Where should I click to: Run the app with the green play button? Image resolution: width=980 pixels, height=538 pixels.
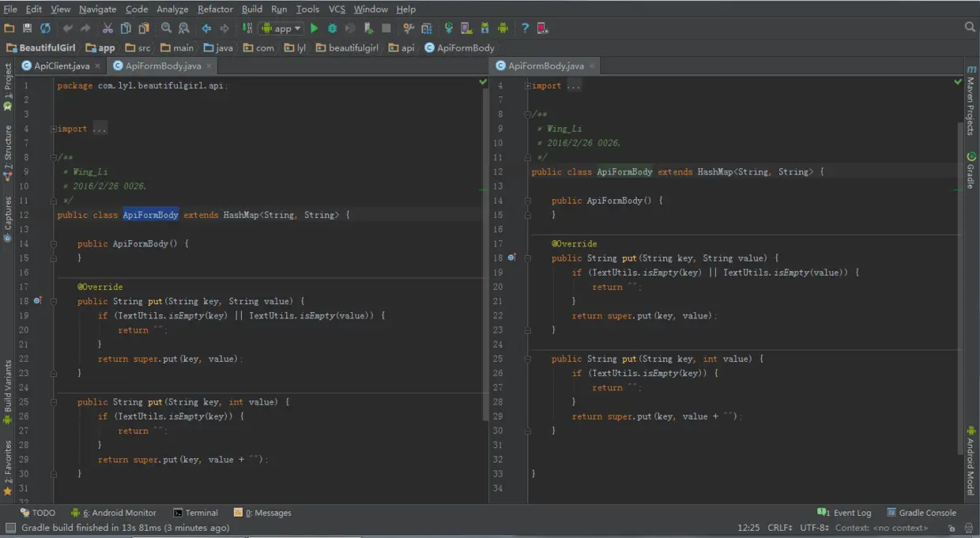[315, 28]
